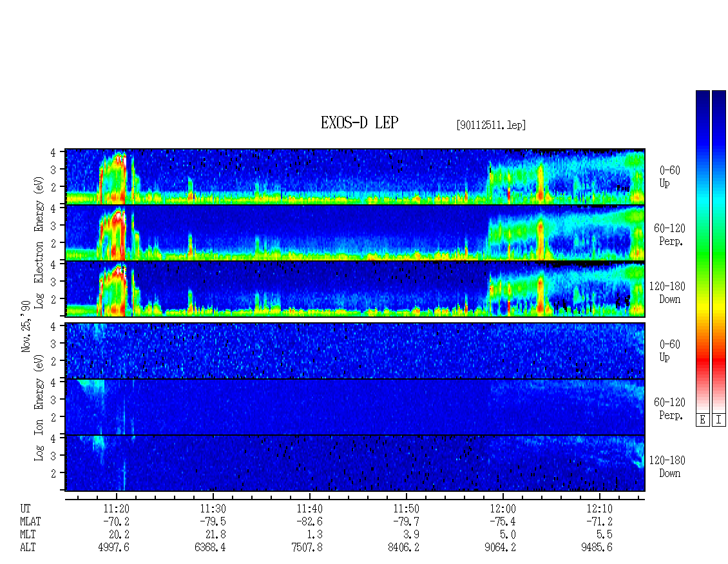This screenshot has height=564, width=728.
Task: Click the 11:30 UT time label
Action: pyautogui.click(x=213, y=509)
